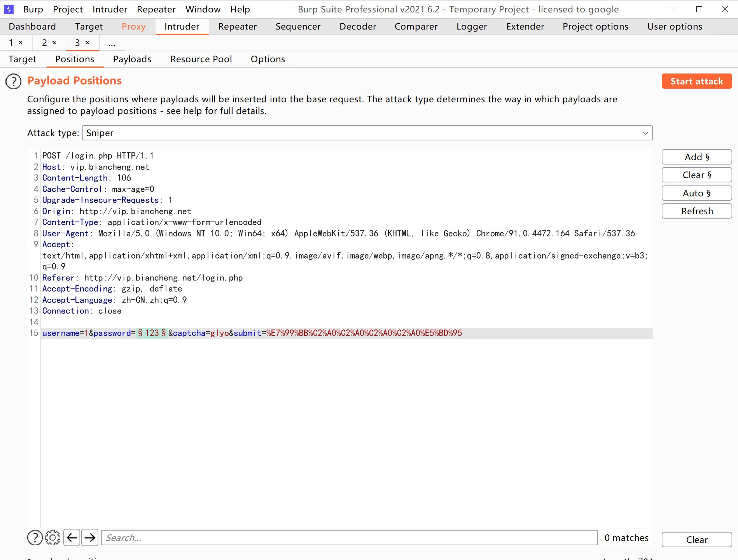Open the Intruder menu in menu bar

point(110,9)
